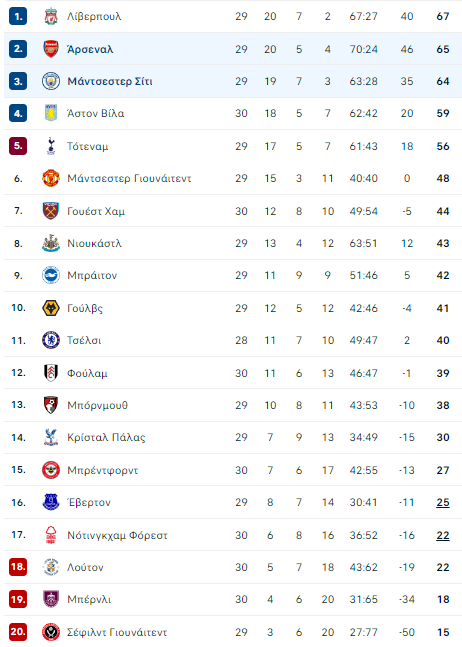Screen dimensions: 462x647
Task: Open the Μπράιτον team page
Action: [x=92, y=276]
